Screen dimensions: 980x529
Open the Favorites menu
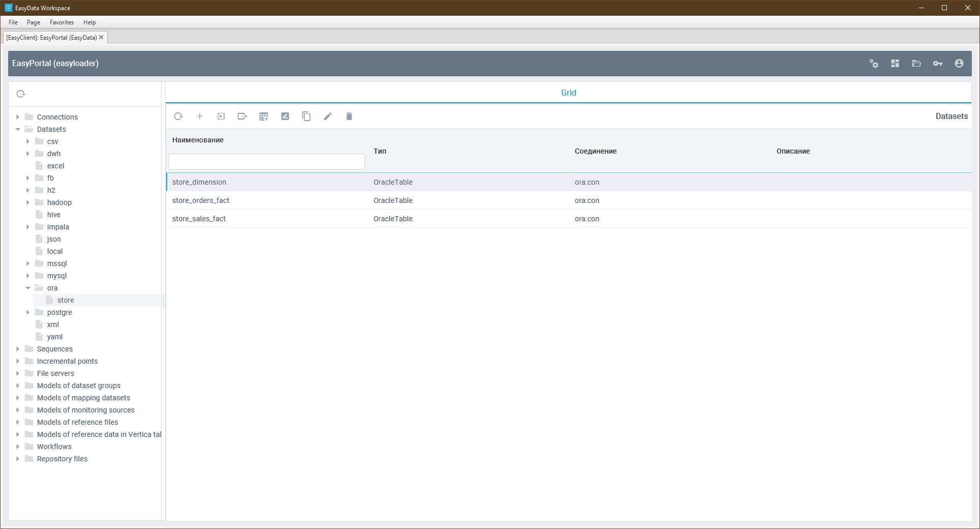tap(62, 22)
